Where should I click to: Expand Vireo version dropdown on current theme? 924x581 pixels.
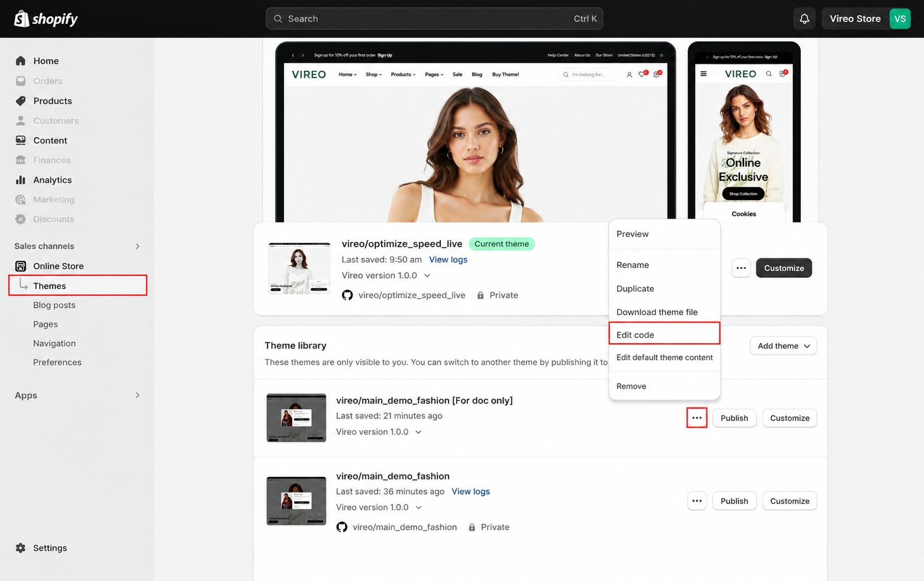point(427,275)
